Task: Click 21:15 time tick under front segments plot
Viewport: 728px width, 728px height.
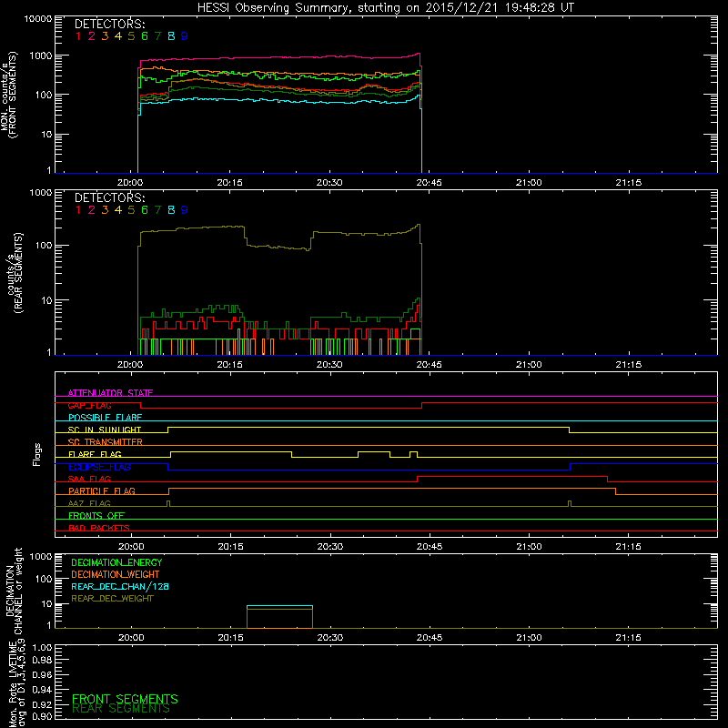Action: click(x=629, y=183)
